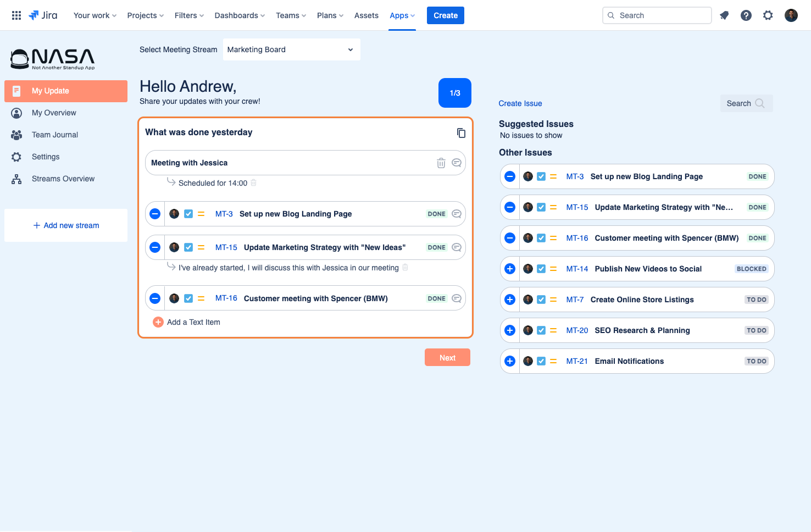The width and height of the screenshot is (811, 532).
Task: Remove MT-3 from update using minus toggle
Action: click(155, 214)
